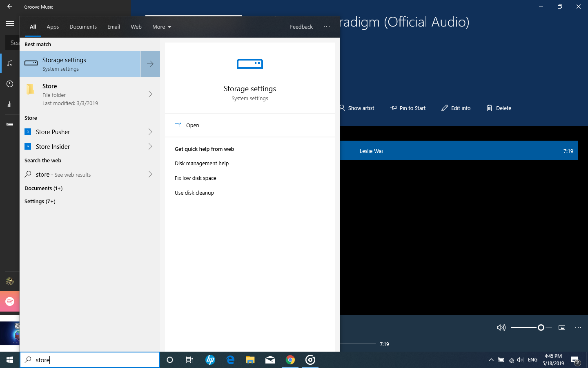Click Feedback in search panel
This screenshot has height=368, width=588.
[x=301, y=27]
